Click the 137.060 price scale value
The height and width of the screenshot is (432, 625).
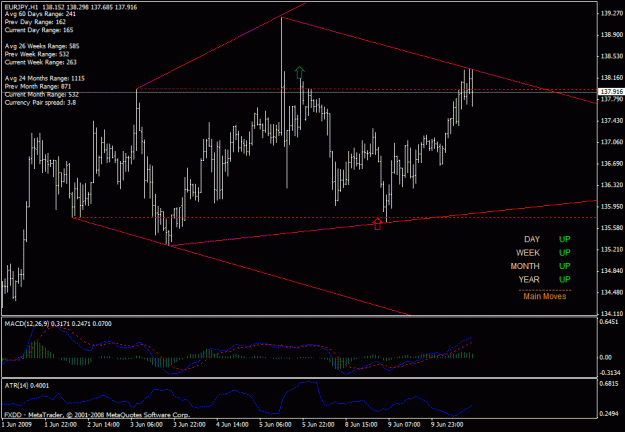[x=611, y=142]
